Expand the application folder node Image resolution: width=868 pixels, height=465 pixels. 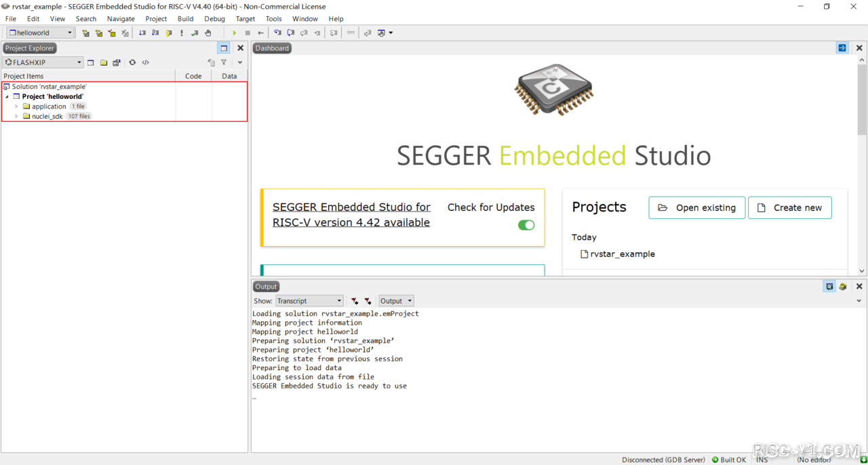click(x=17, y=106)
